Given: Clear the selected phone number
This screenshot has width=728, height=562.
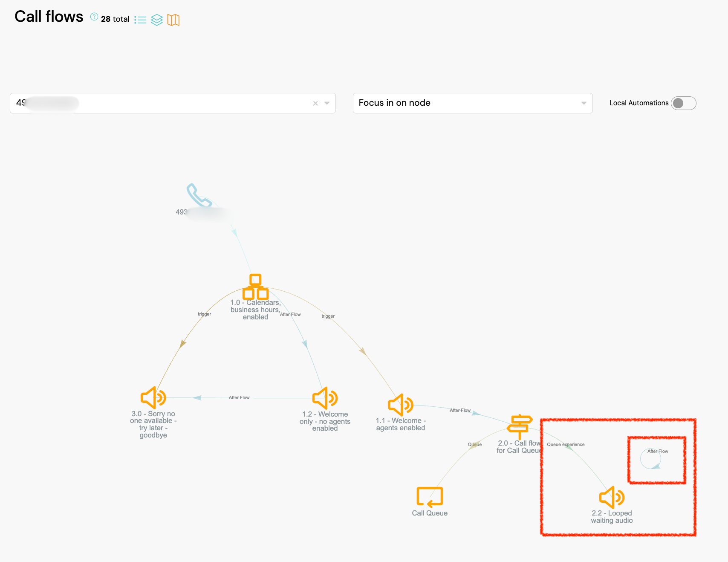Looking at the screenshot, I should click(x=315, y=103).
